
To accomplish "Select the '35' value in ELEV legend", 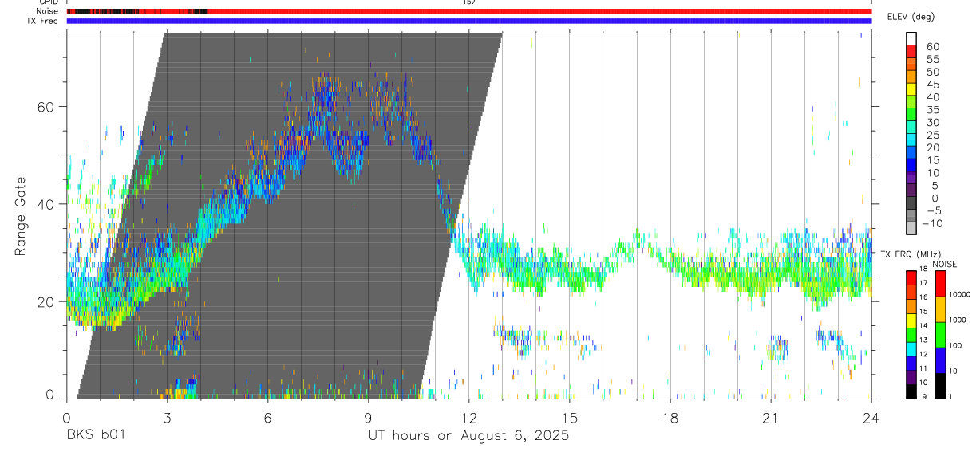I will (932, 110).
